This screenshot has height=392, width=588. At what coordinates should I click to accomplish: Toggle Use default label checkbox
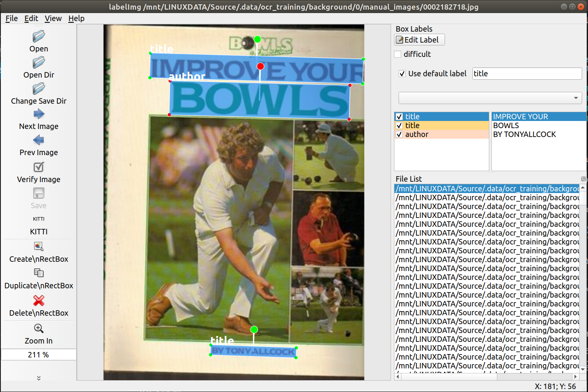coord(402,73)
